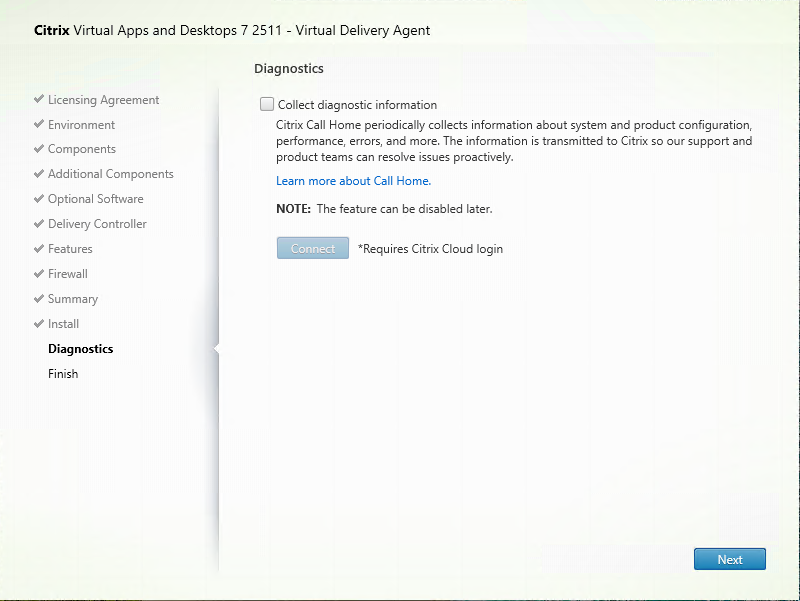Click Next to continue the wizard

tap(729, 559)
